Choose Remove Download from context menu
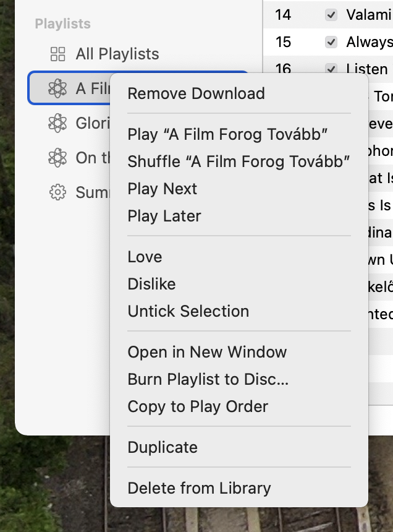The width and height of the screenshot is (393, 532). click(196, 93)
